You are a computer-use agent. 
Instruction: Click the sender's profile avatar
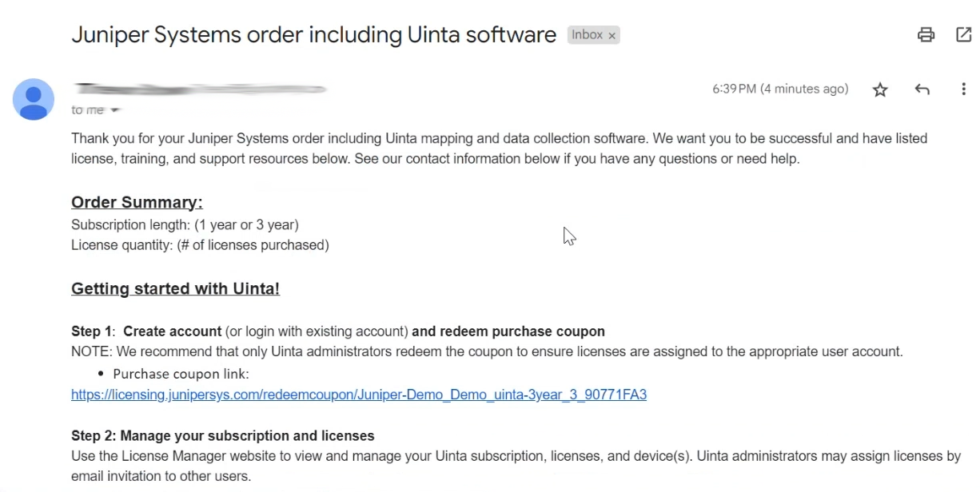[34, 99]
